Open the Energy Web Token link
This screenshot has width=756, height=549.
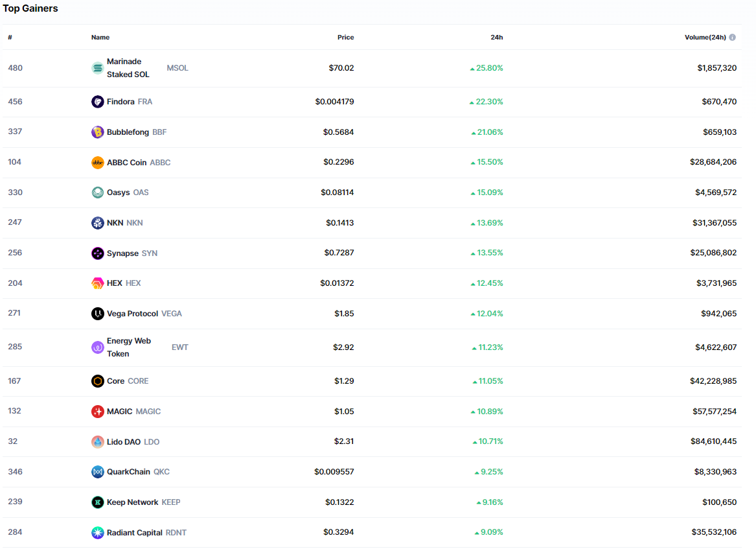point(128,347)
